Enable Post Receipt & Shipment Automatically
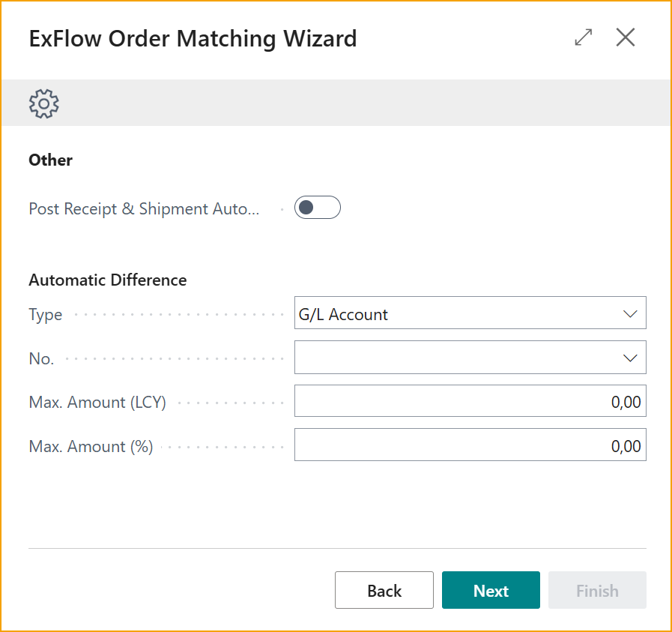 [x=317, y=207]
